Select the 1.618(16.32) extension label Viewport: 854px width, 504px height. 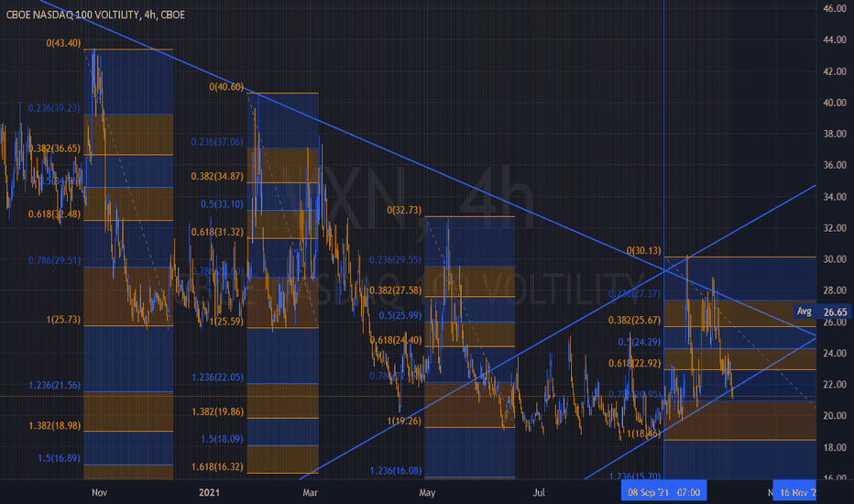[217, 466]
